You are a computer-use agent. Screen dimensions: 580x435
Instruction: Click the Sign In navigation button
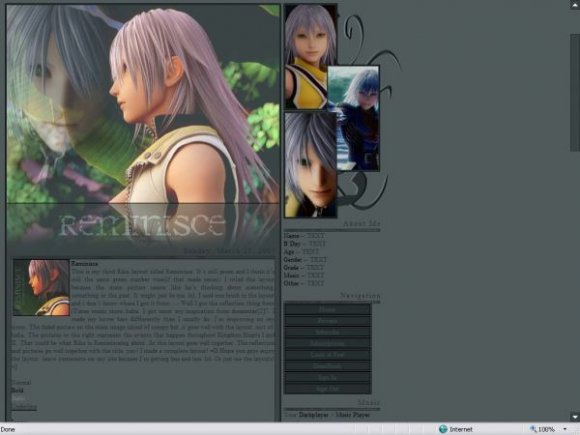click(327, 378)
